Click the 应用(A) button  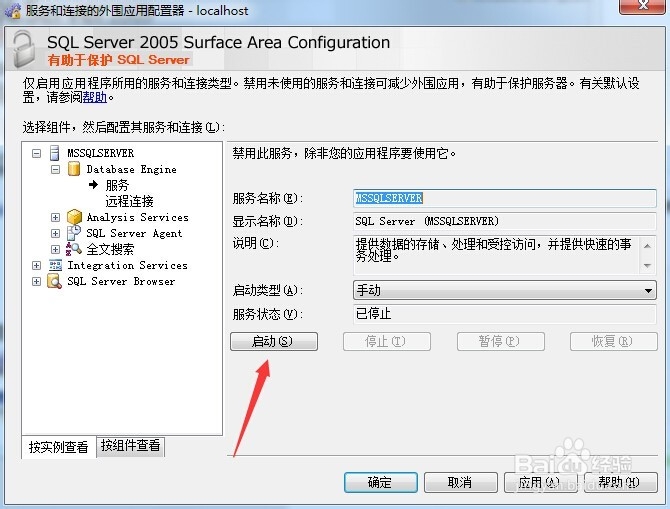point(541,483)
